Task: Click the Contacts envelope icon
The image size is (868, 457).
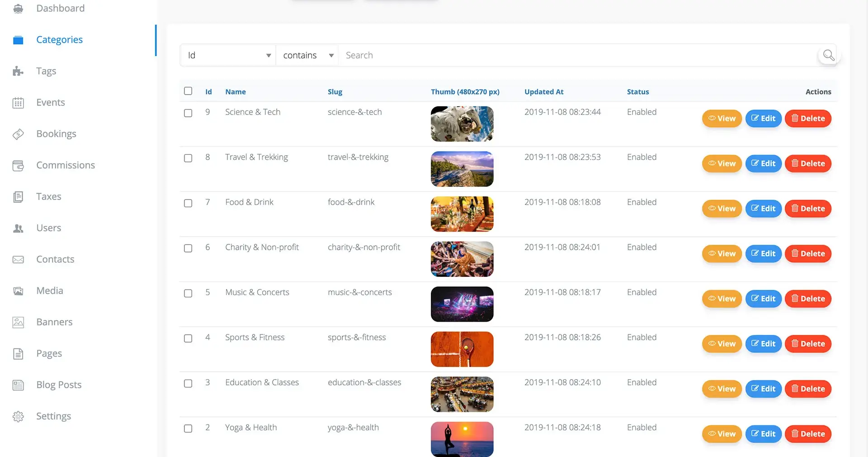Action: 18,259
